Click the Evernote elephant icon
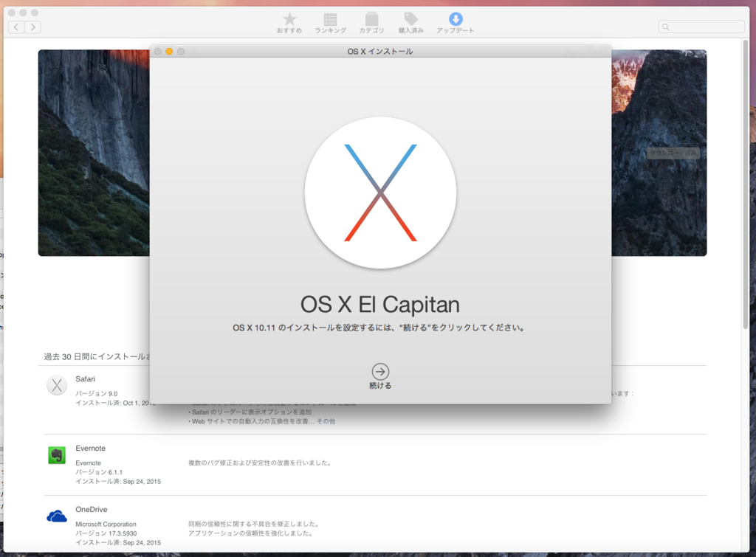Viewport: 756px width, 557px height. [x=57, y=455]
